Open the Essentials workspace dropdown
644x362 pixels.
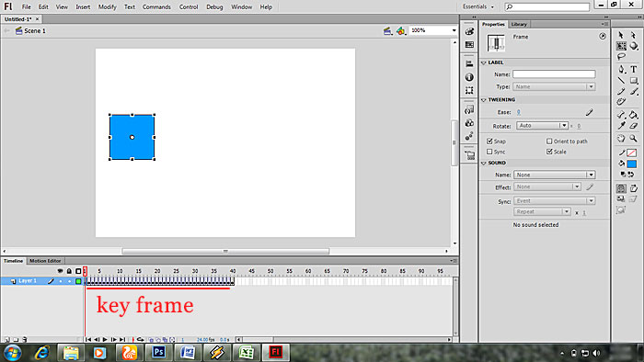pos(478,6)
